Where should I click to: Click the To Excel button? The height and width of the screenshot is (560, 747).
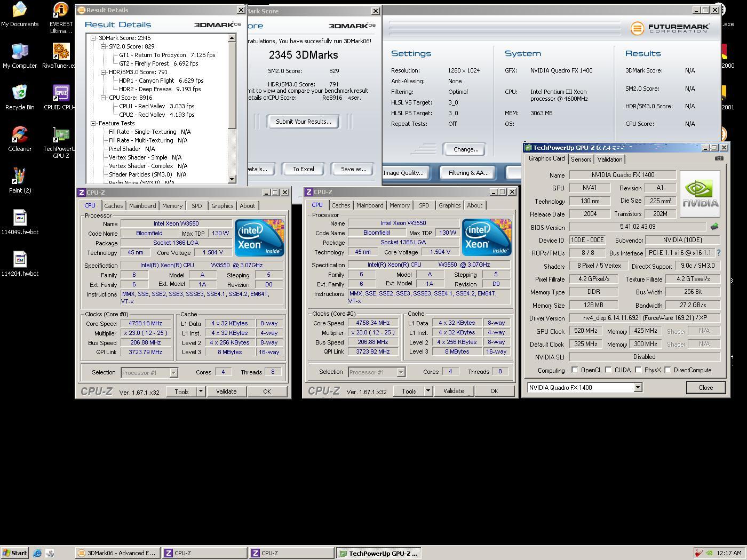(303, 169)
